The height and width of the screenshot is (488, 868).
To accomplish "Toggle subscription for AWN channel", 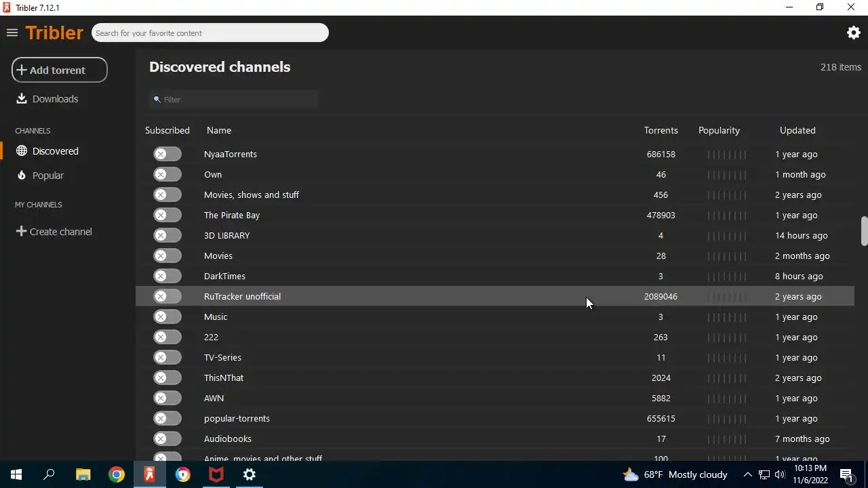I will click(x=167, y=398).
